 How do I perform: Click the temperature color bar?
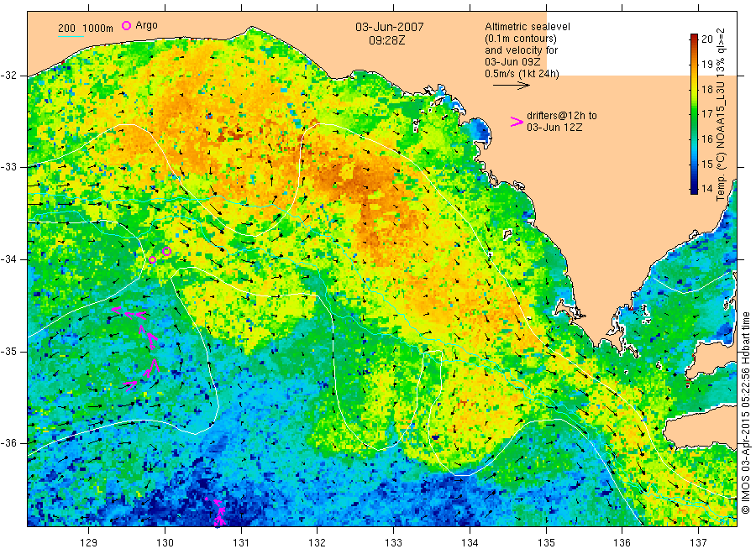point(694,113)
